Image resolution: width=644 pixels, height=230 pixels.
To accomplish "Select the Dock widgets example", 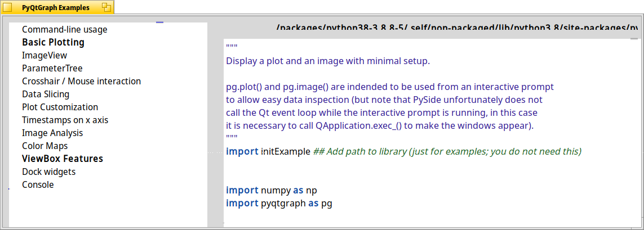I will point(48,172).
